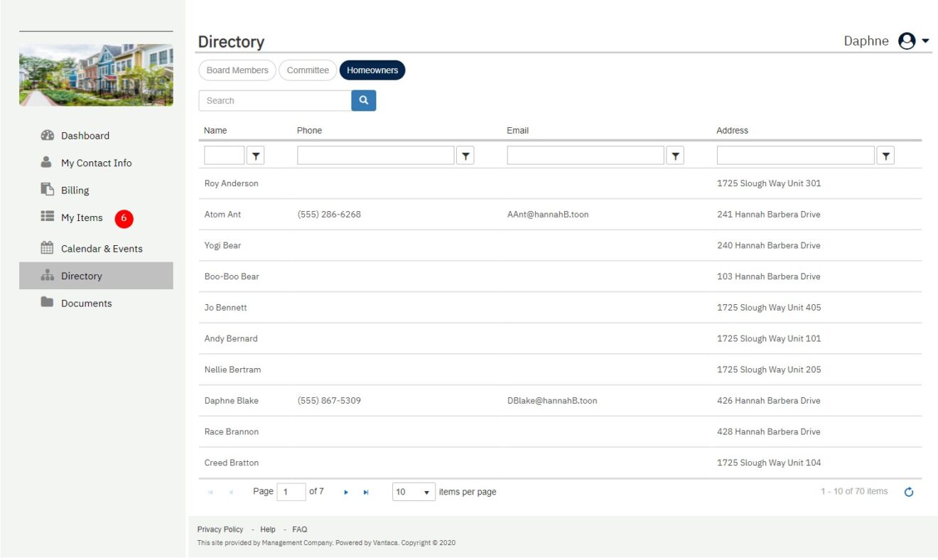Open the Name column filter funnel
This screenshot has width=938, height=560.
[x=255, y=155]
